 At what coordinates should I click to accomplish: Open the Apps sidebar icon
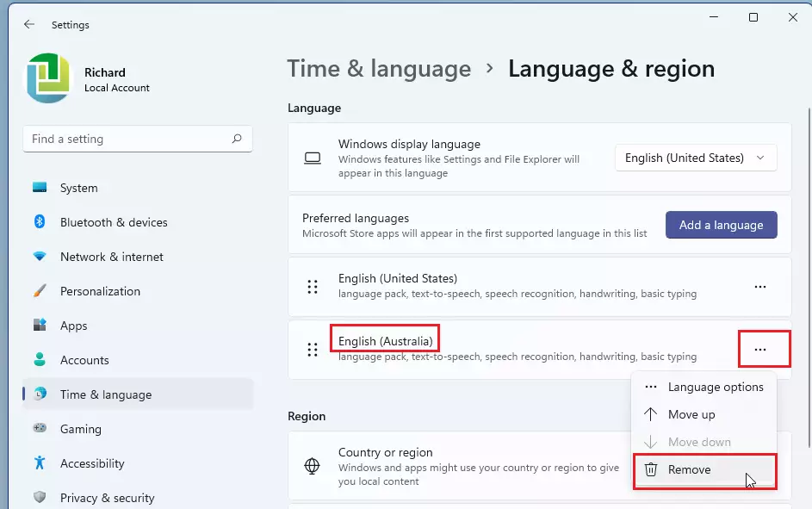pos(40,326)
